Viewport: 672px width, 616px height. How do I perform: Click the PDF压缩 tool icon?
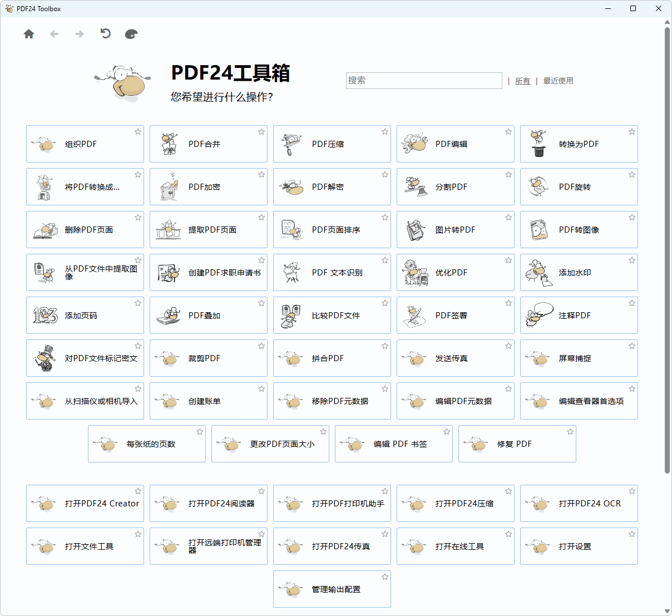pyautogui.click(x=291, y=144)
